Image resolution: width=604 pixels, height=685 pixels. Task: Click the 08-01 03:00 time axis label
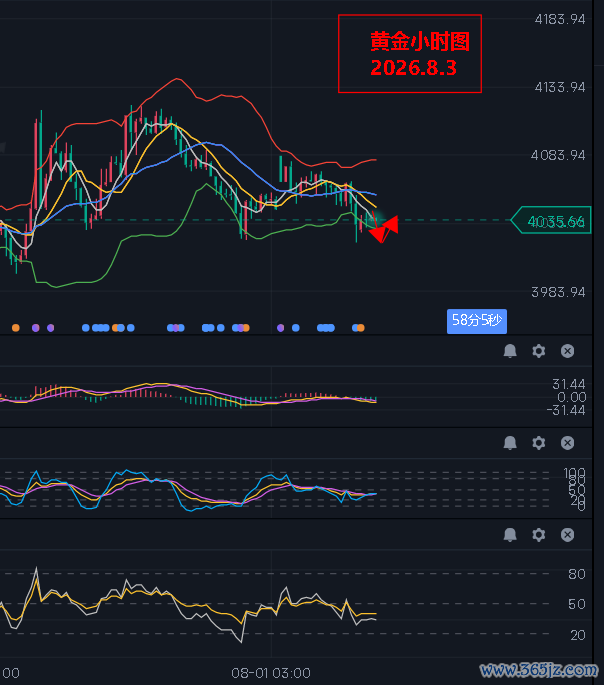[x=271, y=673]
